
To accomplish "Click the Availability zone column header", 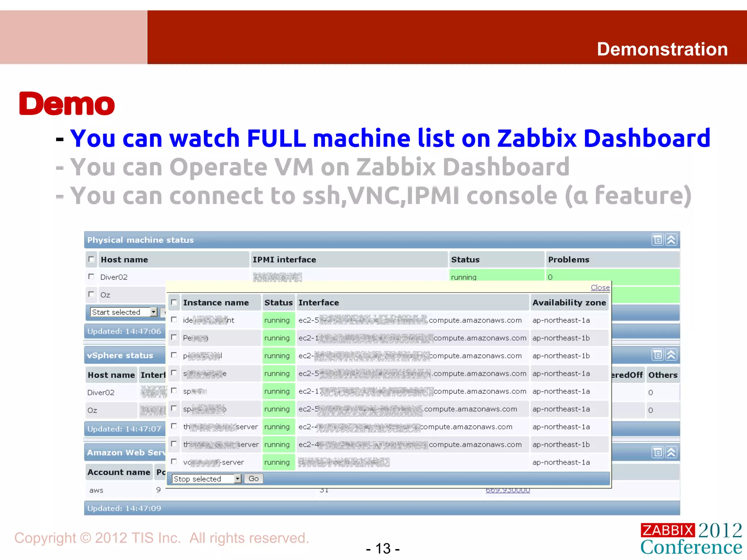I will (569, 303).
